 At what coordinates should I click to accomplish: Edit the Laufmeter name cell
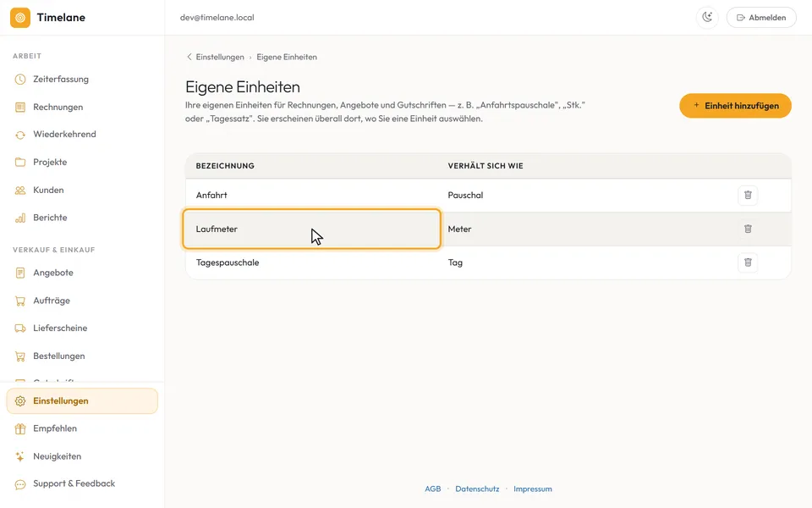[x=312, y=229]
